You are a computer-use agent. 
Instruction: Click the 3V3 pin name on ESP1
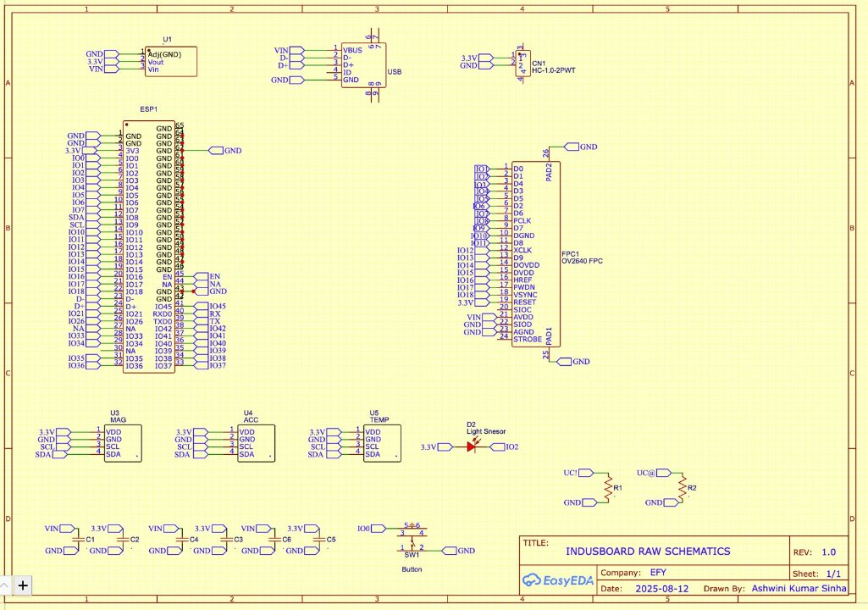coord(132,151)
